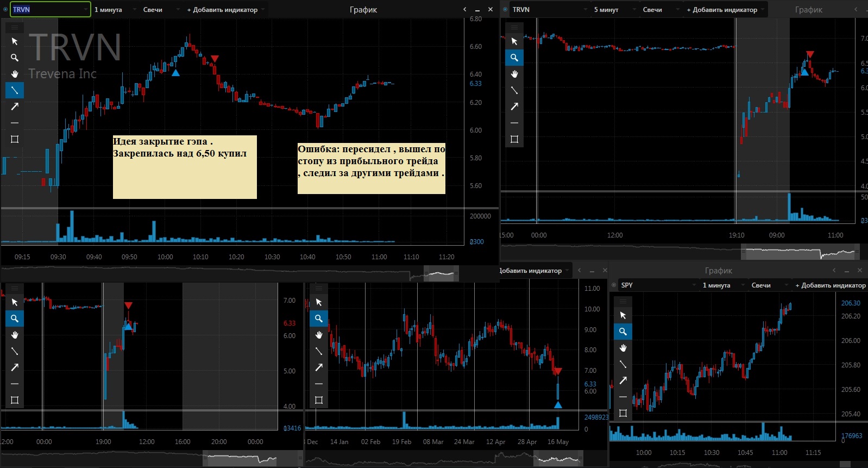
Task: Open SPY symbol dropdown
Action: pyautogui.click(x=694, y=285)
